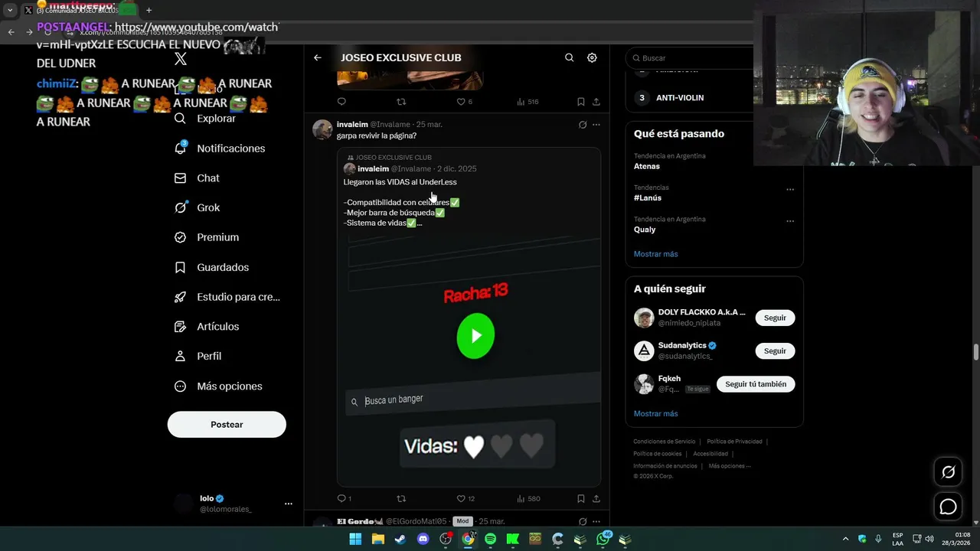View analytics of post with 580 views
The height and width of the screenshot is (551, 980).
pyautogui.click(x=528, y=499)
